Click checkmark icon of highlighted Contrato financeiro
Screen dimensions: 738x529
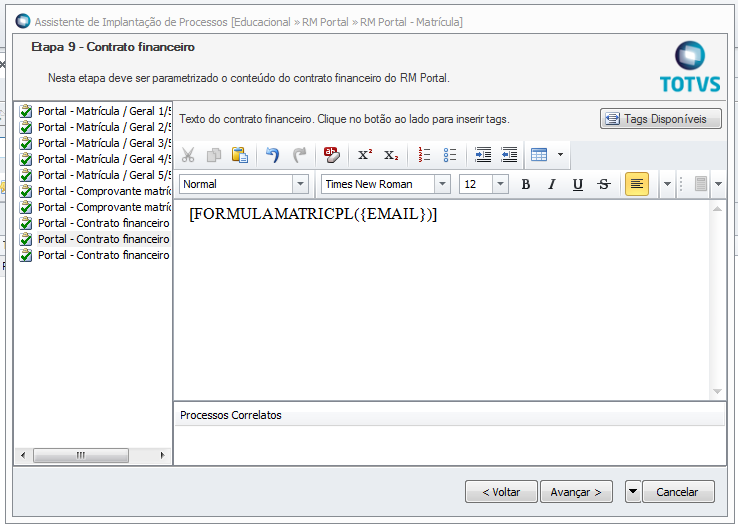(26, 239)
